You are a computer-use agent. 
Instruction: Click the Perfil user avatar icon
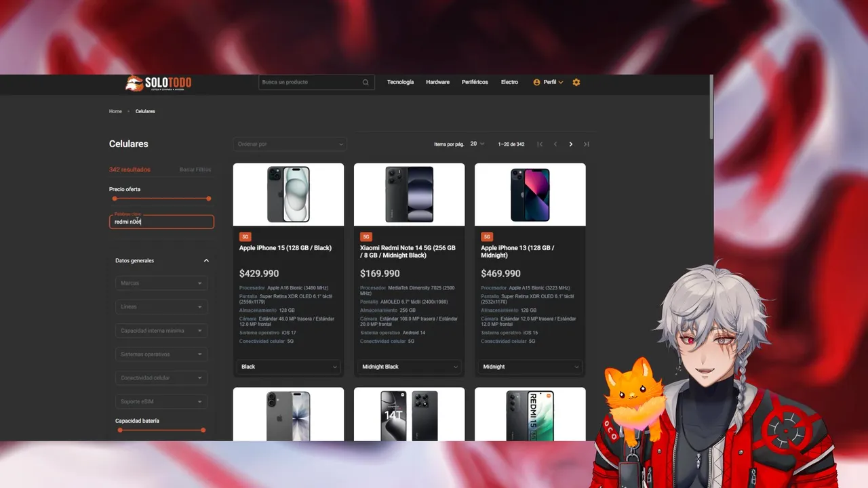[537, 82]
